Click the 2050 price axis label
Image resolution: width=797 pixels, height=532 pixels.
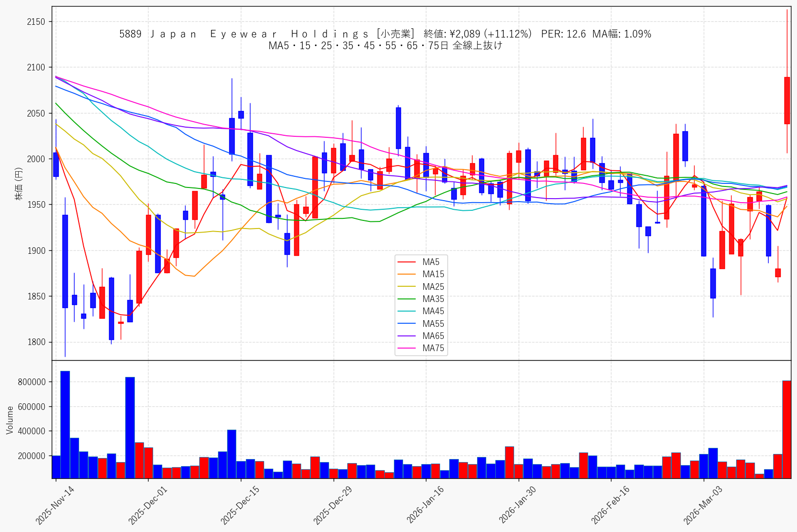36,113
